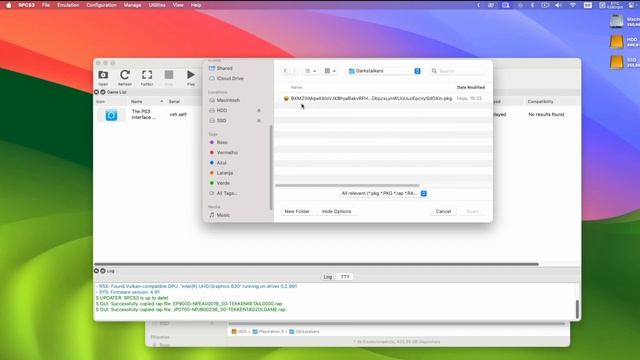This screenshot has height=360, width=640.
Task: Open the file type filter dropdown
Action: [384, 193]
